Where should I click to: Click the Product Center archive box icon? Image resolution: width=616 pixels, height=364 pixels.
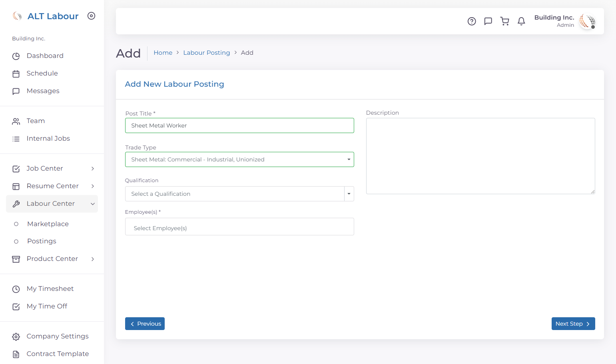coord(16,259)
